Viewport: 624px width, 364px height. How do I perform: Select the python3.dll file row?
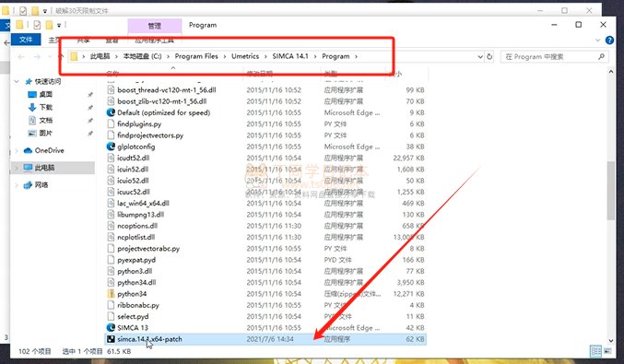265,271
